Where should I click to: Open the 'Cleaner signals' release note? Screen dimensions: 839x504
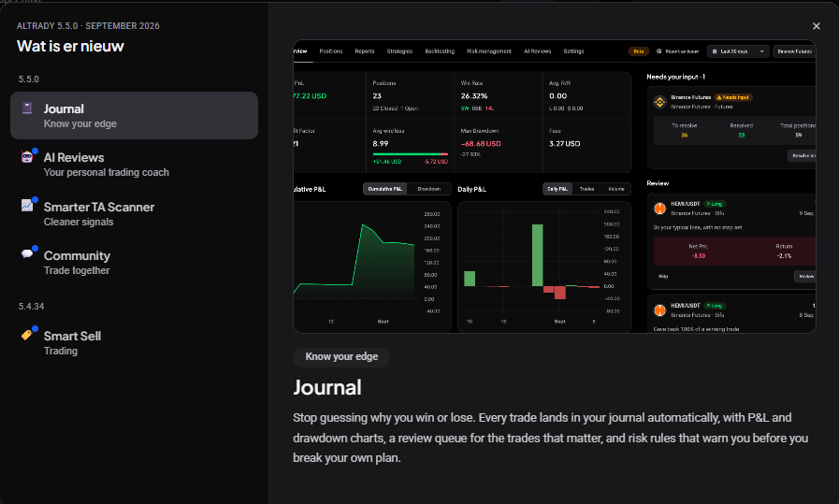134,213
